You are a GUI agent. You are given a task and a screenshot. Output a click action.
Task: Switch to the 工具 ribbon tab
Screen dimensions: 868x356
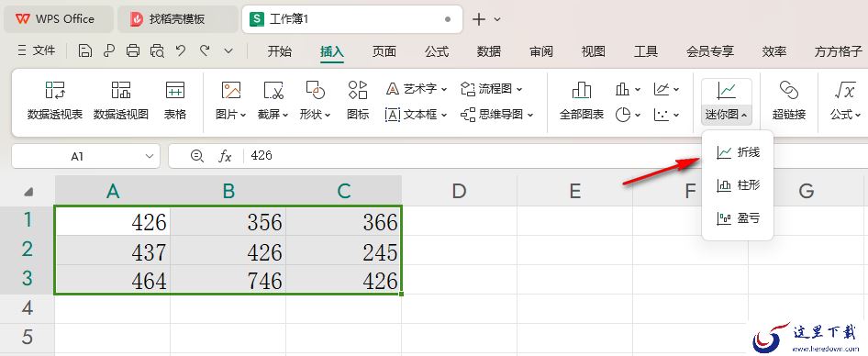click(646, 51)
